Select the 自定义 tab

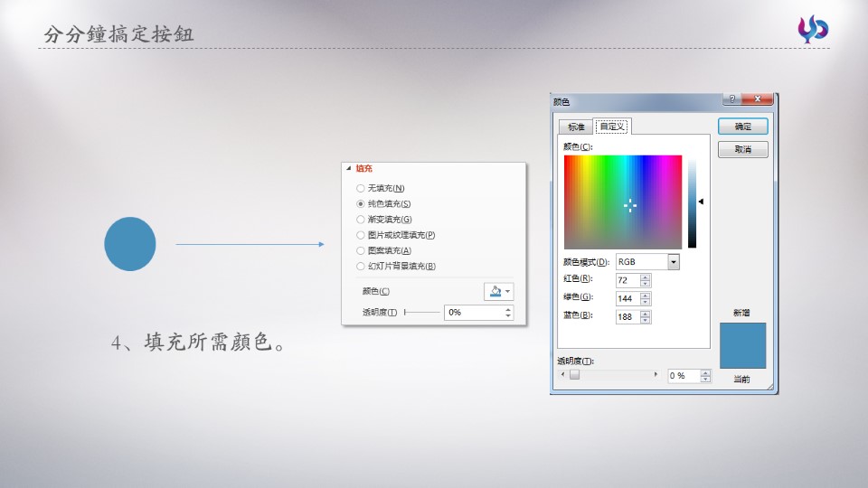612,127
